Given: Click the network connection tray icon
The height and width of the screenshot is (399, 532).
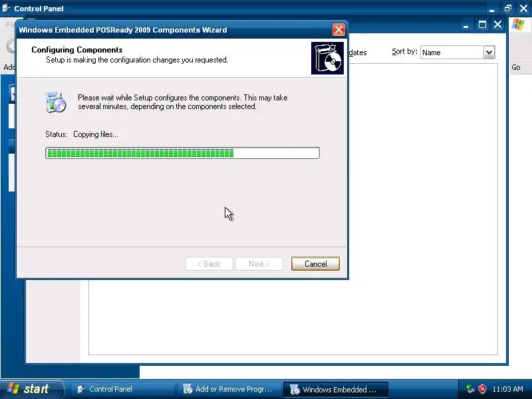Looking at the screenshot, I should tap(470, 389).
